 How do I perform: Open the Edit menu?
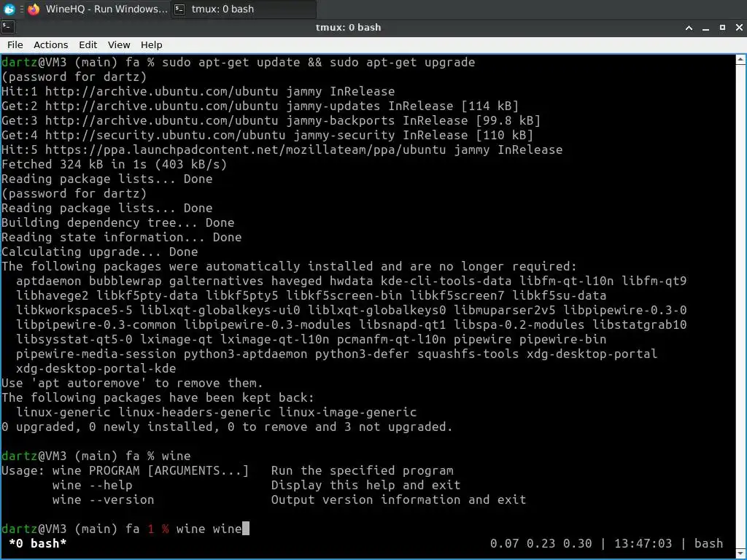(88, 44)
